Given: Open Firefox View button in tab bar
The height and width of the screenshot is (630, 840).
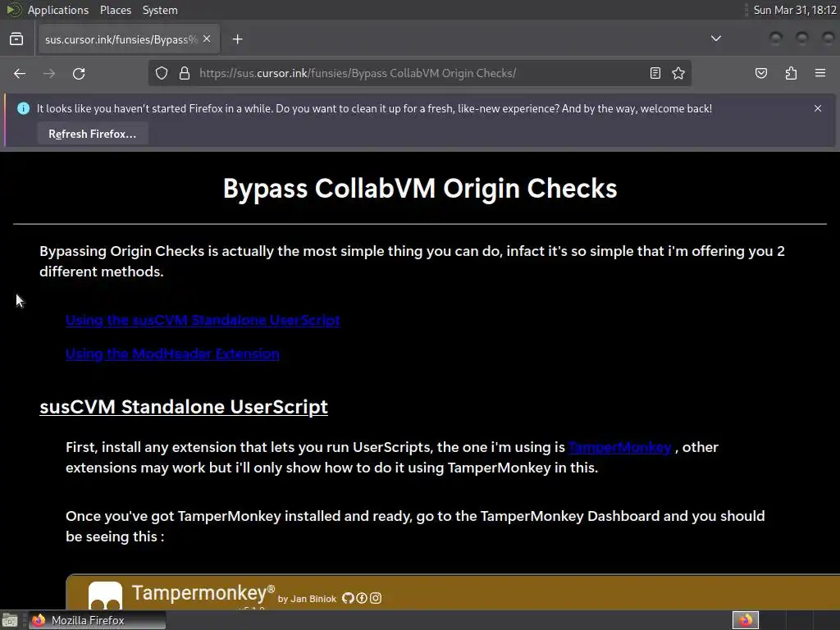Looking at the screenshot, I should (16, 39).
